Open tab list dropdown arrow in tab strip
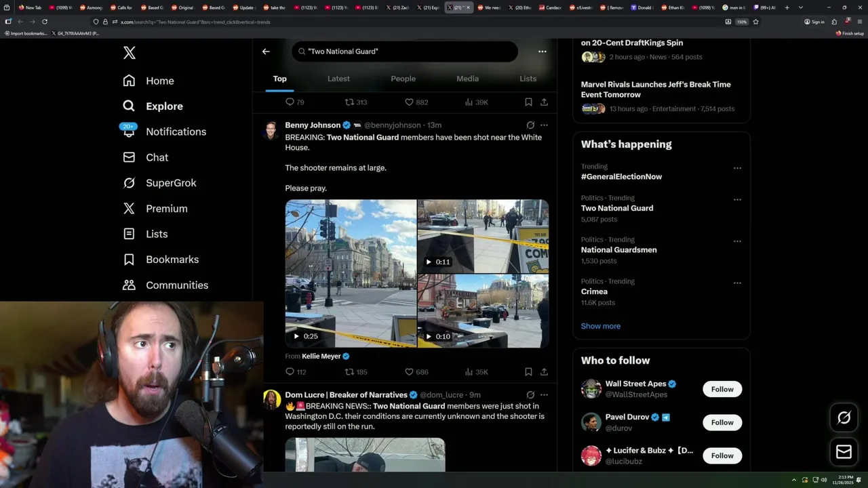Image resolution: width=868 pixels, height=488 pixels. pyautogui.click(x=801, y=7)
